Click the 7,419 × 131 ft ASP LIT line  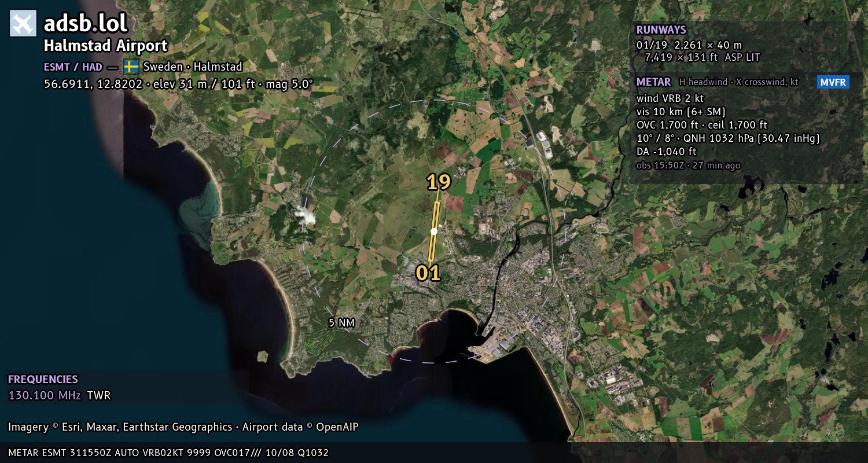click(702, 57)
